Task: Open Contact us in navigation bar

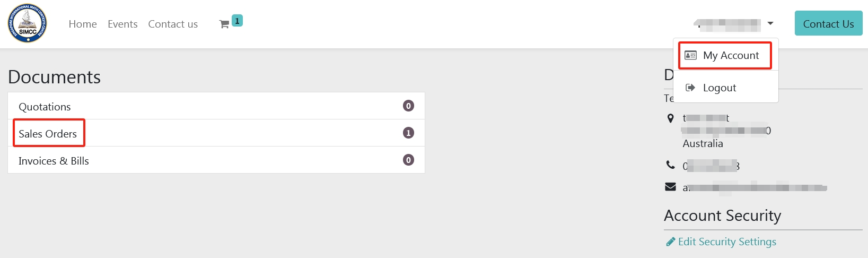Action: (173, 24)
